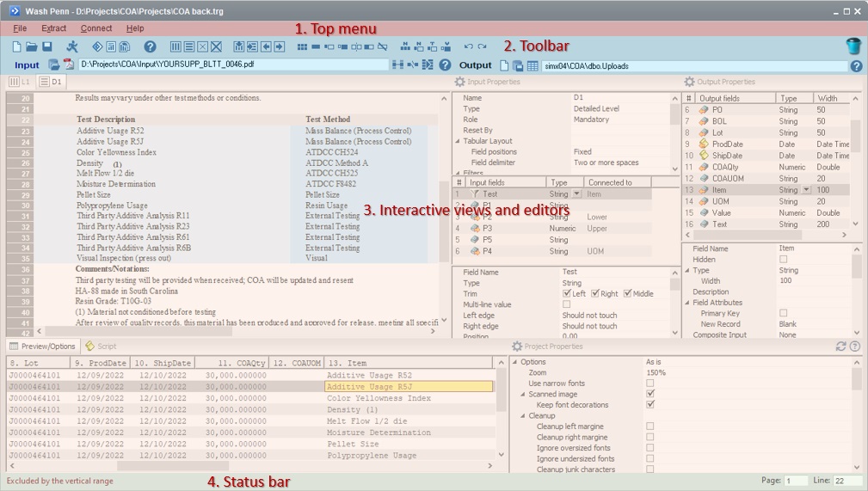Click the recycle bin icon

coord(853,46)
